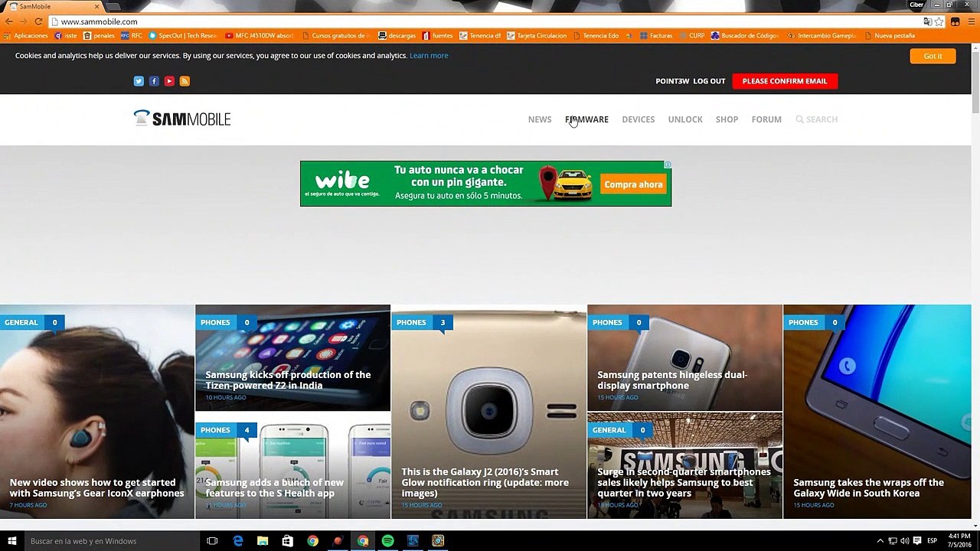The width and height of the screenshot is (980, 551).
Task: Go back with the browser back arrow
Action: point(9,21)
